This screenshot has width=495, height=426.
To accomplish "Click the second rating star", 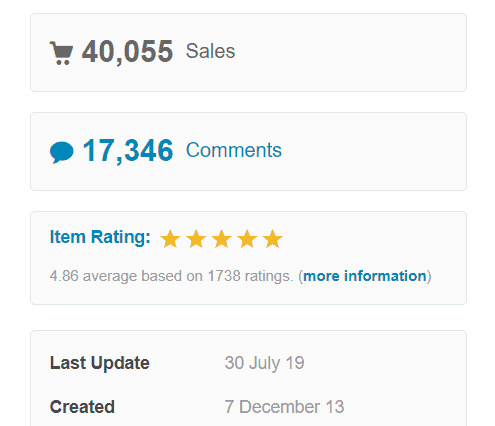I will tap(196, 239).
